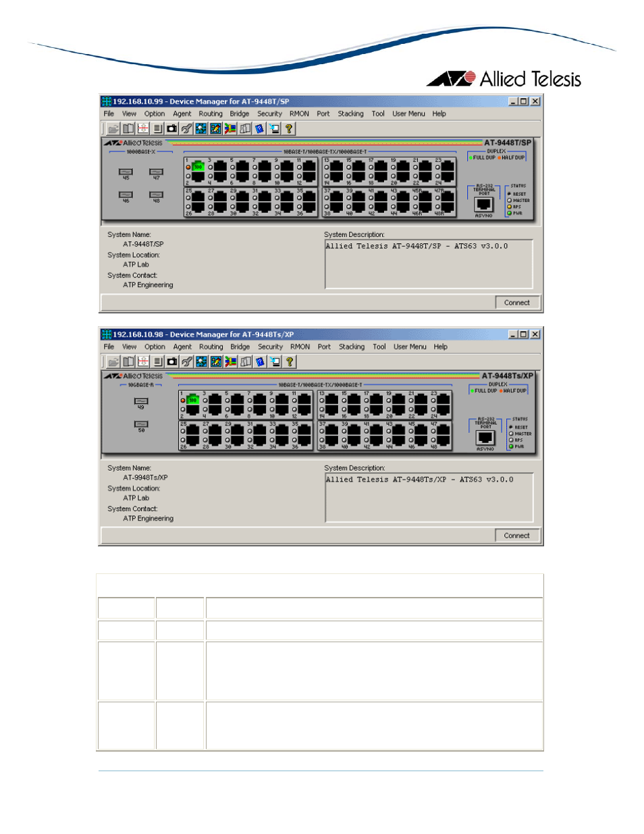Select green port 1 on the AT-9448Ts/XP panel

click(x=192, y=399)
